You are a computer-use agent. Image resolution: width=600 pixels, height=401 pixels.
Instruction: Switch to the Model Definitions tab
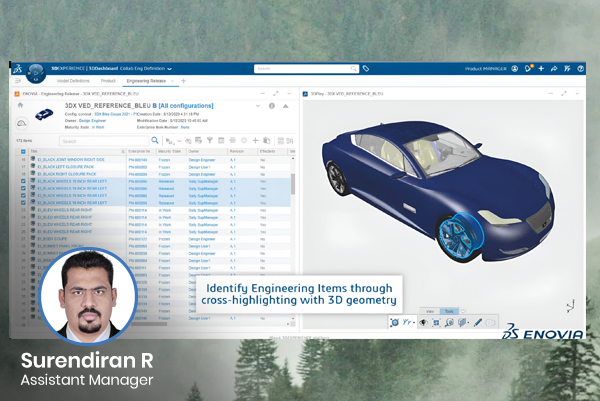click(73, 80)
